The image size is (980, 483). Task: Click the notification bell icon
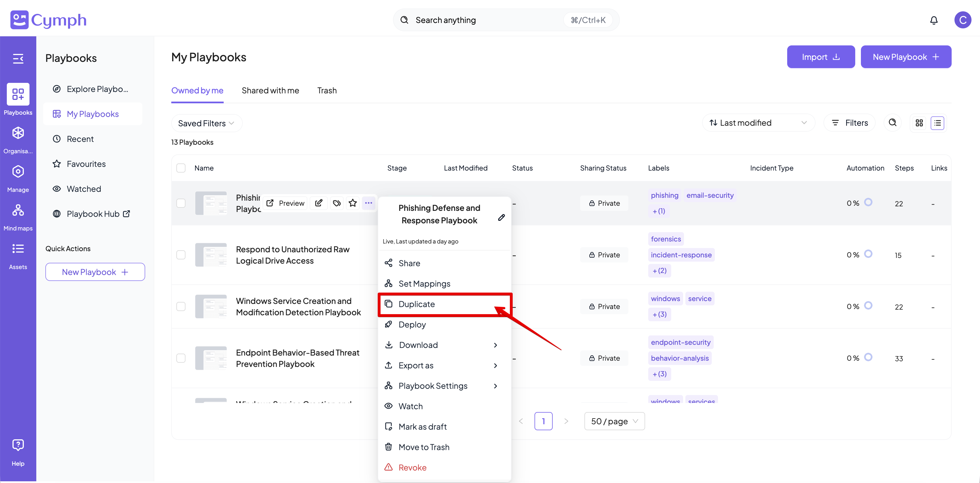(x=933, y=20)
